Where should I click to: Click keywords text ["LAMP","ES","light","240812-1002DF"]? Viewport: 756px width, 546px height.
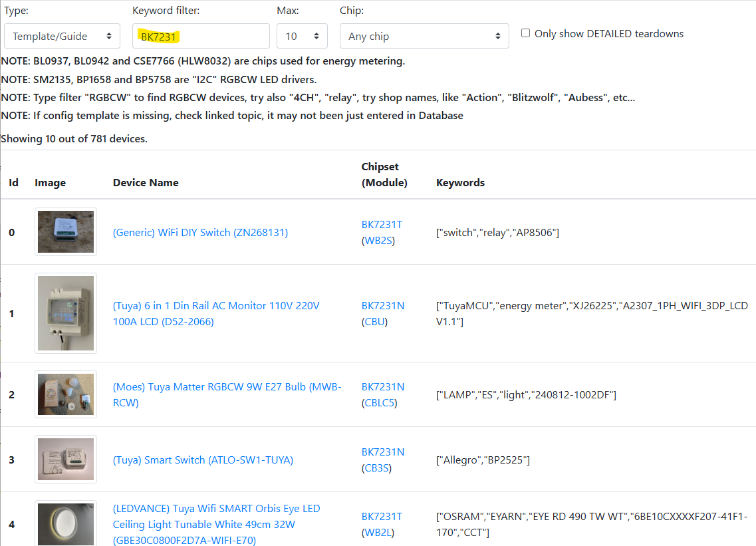(x=526, y=394)
